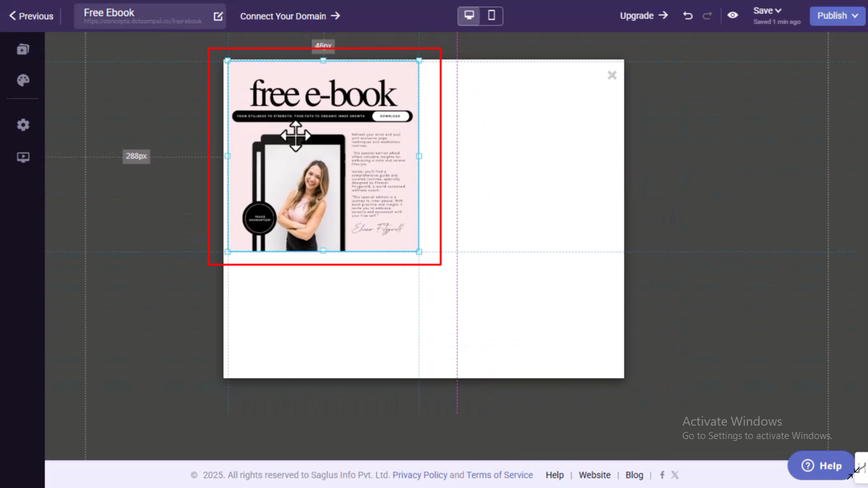This screenshot has height=488, width=868.
Task: Open the popup monitor icon in sidebar
Action: point(23,157)
